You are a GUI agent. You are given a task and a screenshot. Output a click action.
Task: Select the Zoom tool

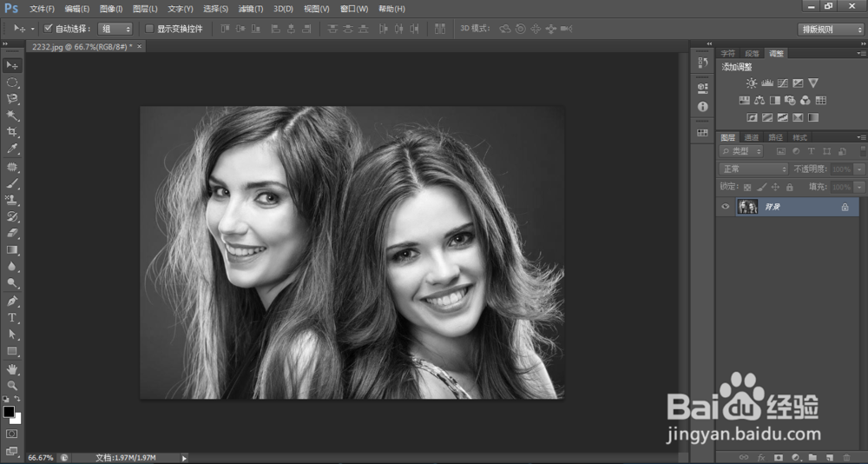(12, 385)
